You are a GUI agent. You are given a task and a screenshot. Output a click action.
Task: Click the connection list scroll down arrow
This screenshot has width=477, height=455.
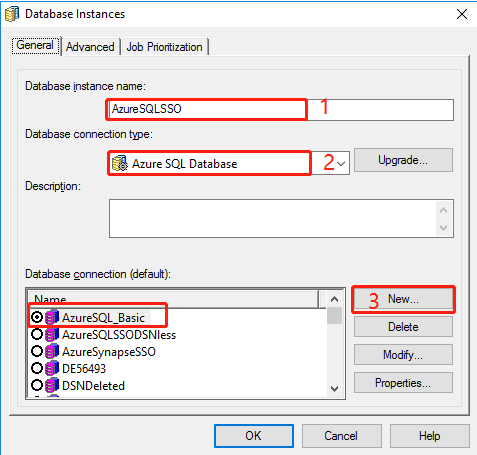tap(334, 388)
